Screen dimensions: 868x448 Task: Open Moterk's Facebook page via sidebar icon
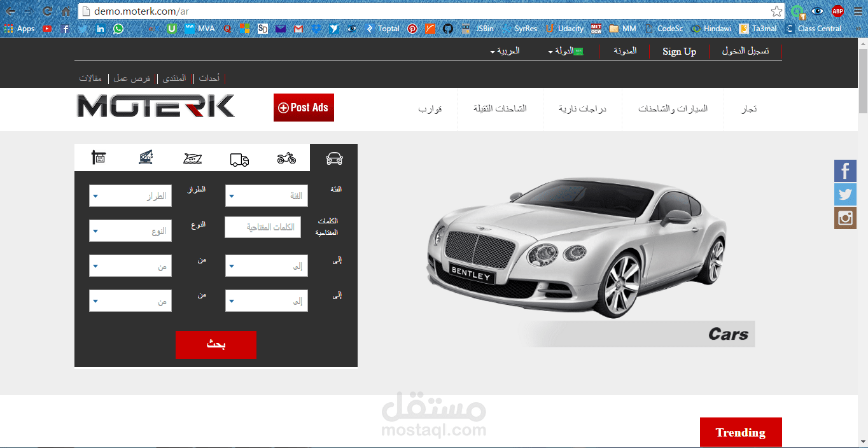pyautogui.click(x=845, y=171)
